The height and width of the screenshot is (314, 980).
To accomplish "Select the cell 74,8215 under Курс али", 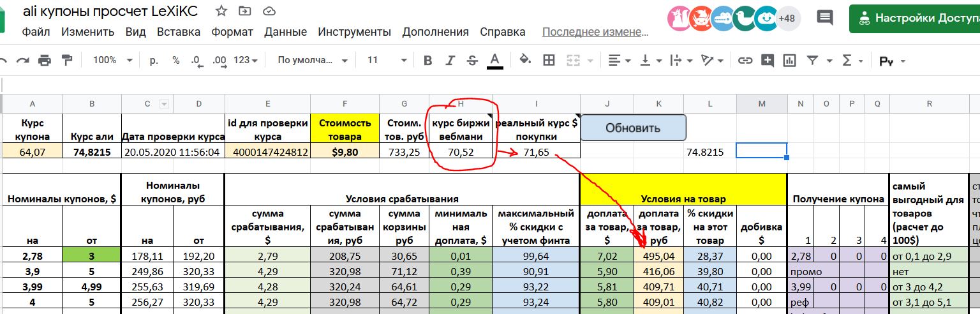I will pos(92,152).
